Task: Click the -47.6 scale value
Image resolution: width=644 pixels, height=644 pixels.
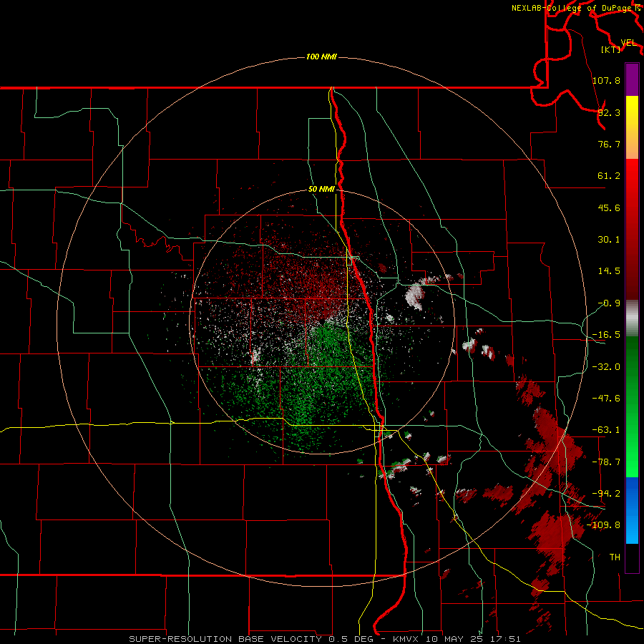Action: tap(606, 399)
